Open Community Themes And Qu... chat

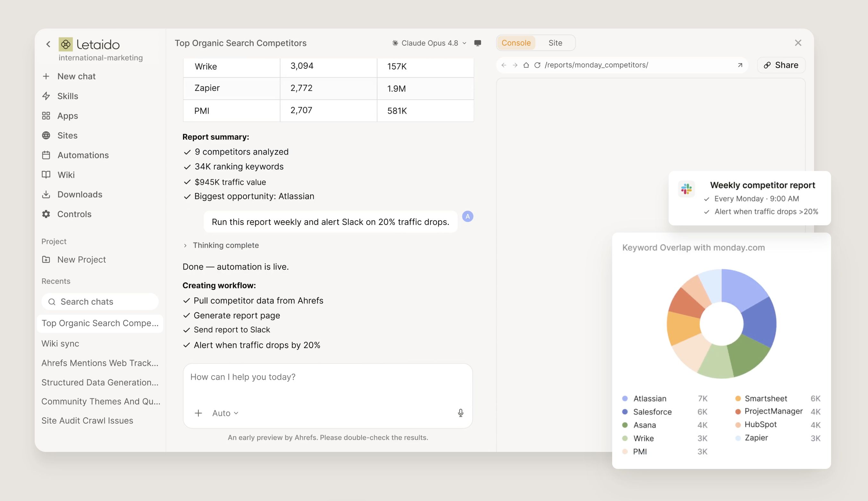tap(101, 401)
